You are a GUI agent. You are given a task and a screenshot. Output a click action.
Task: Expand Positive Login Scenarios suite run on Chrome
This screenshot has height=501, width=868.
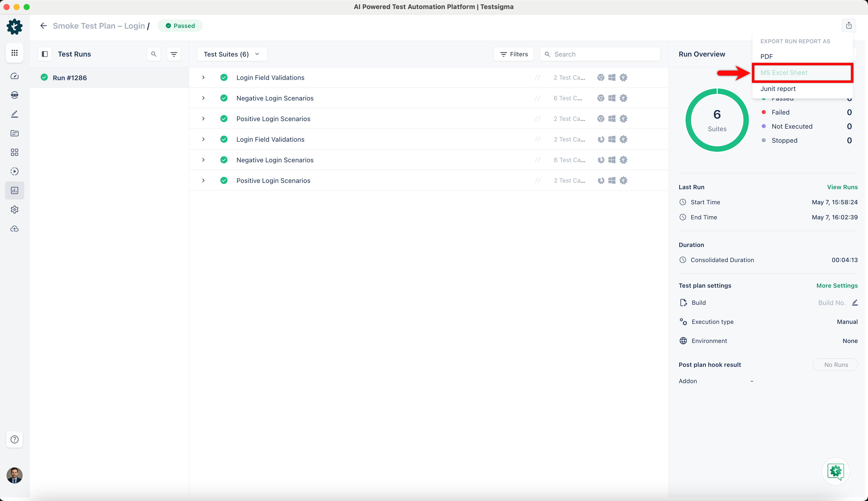click(x=203, y=119)
